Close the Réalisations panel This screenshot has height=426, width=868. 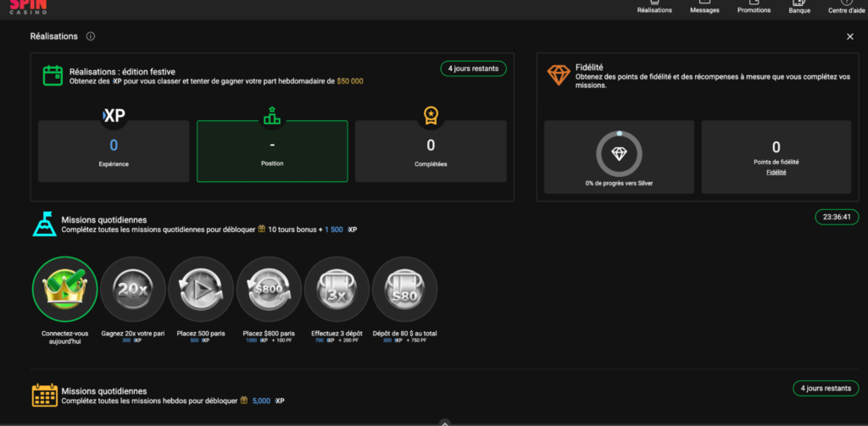point(850,36)
